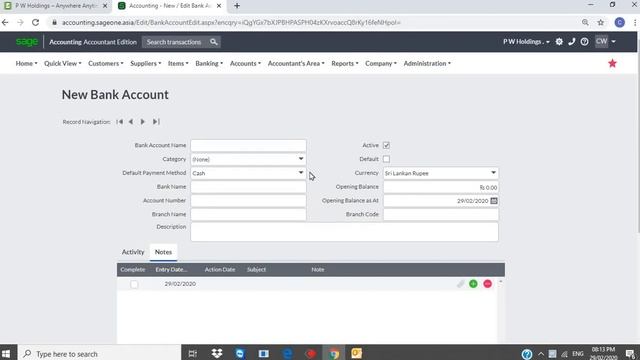Open Chrome from the taskbar
Image resolution: width=640 pixels, height=360 pixels.
[334, 353]
